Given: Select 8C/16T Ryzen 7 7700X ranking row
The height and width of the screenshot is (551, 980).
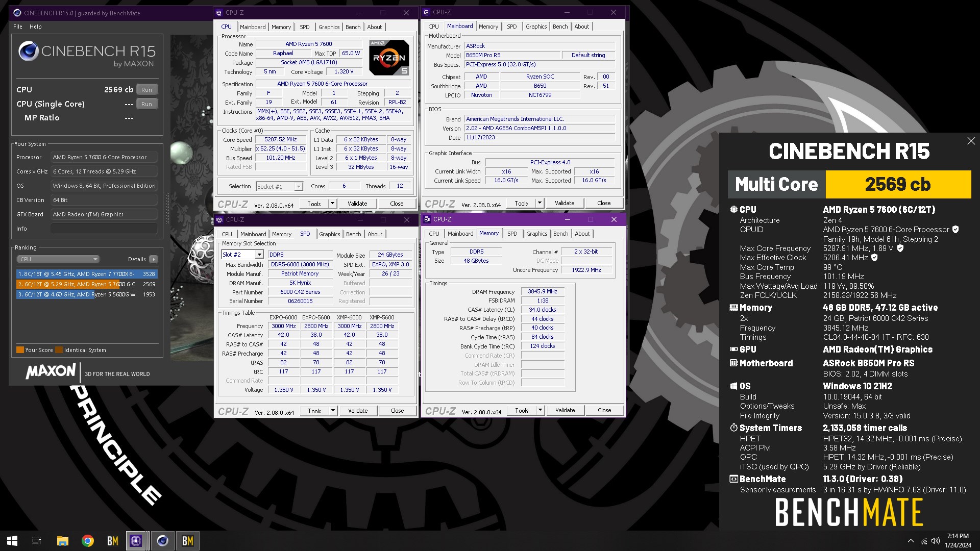Looking at the screenshot, I should (87, 274).
